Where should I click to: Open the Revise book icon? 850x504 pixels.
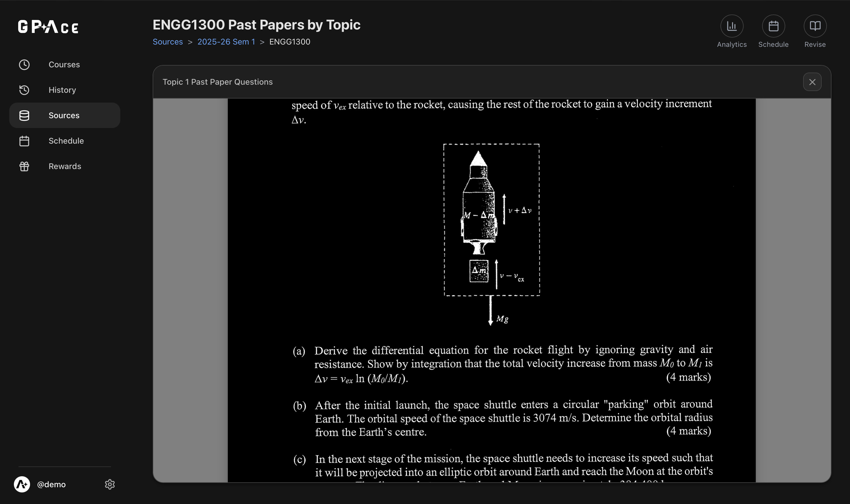(815, 26)
